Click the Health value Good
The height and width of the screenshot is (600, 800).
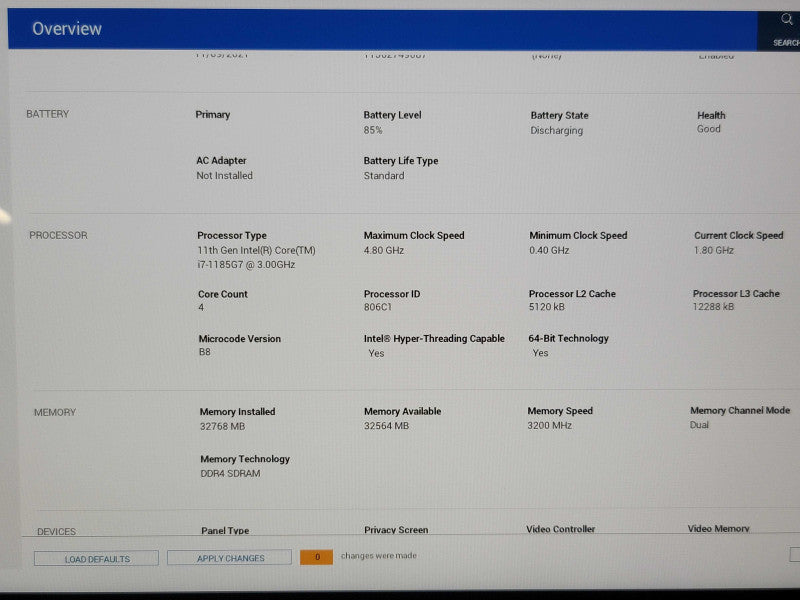coord(709,129)
